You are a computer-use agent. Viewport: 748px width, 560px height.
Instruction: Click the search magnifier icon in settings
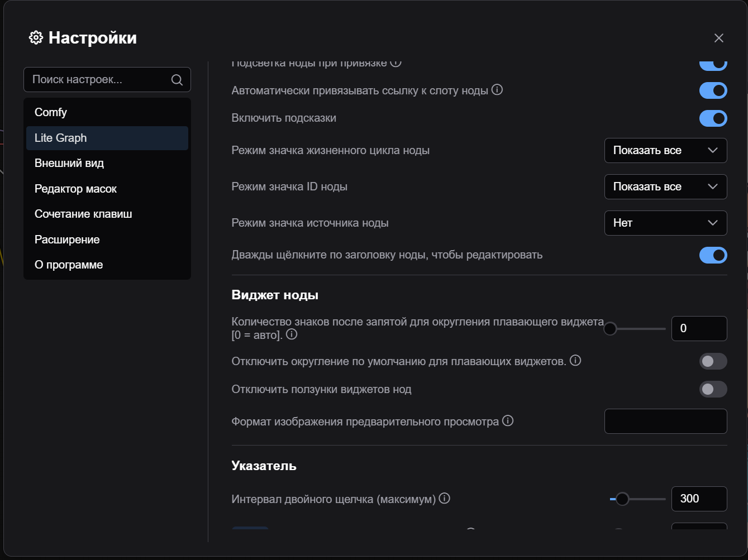coord(177,80)
